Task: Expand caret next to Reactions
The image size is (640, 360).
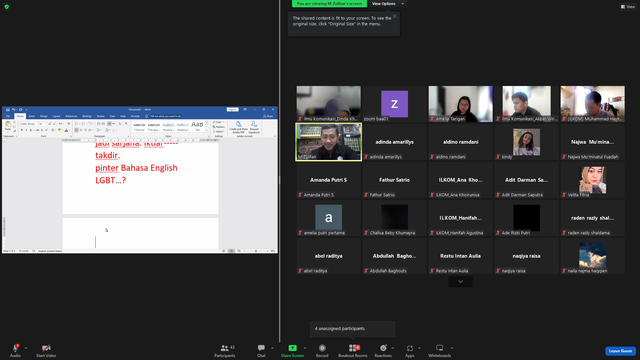Action: [x=393, y=348]
